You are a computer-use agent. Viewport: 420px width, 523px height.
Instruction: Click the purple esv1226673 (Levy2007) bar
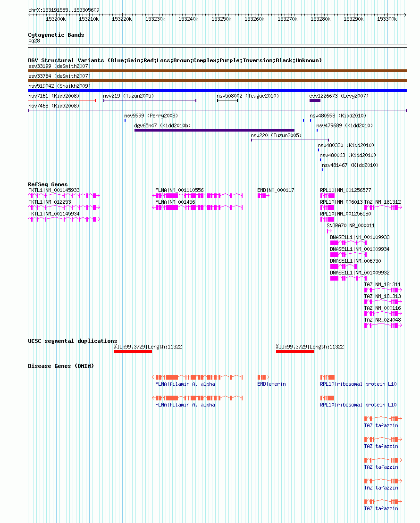point(315,100)
